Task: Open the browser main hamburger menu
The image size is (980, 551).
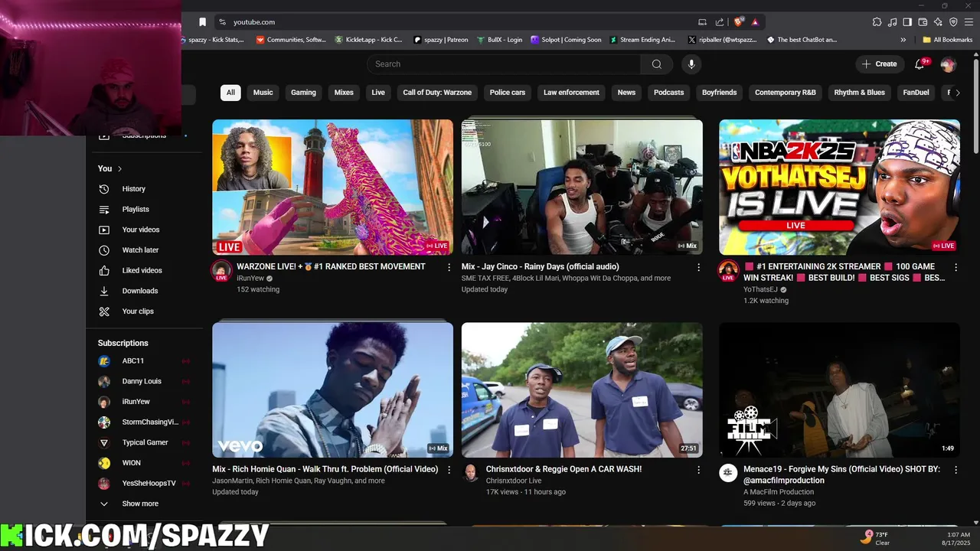Action: [x=969, y=22]
